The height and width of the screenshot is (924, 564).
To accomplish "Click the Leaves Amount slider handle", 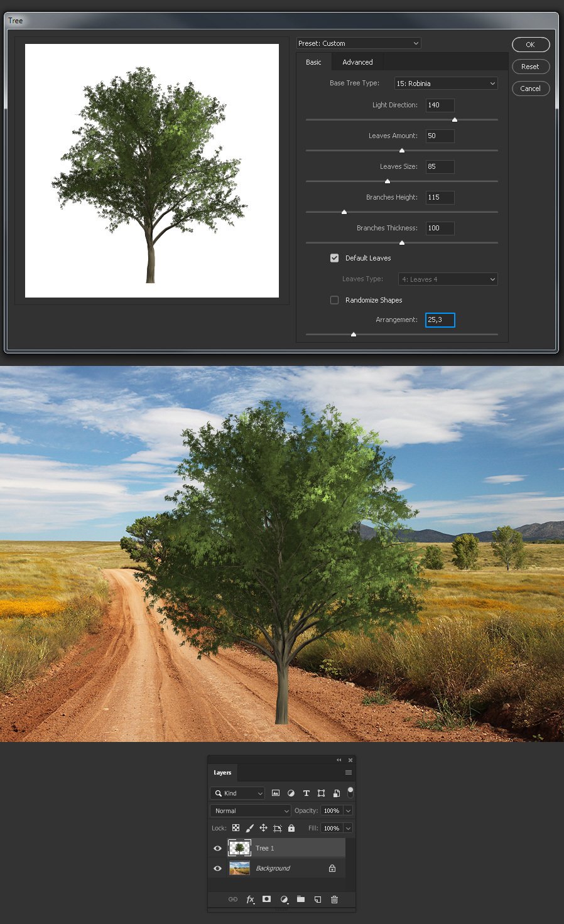I will [x=402, y=150].
